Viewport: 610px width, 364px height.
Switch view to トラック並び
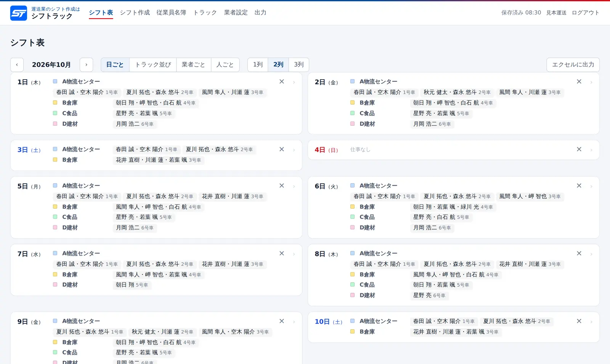[x=153, y=65]
